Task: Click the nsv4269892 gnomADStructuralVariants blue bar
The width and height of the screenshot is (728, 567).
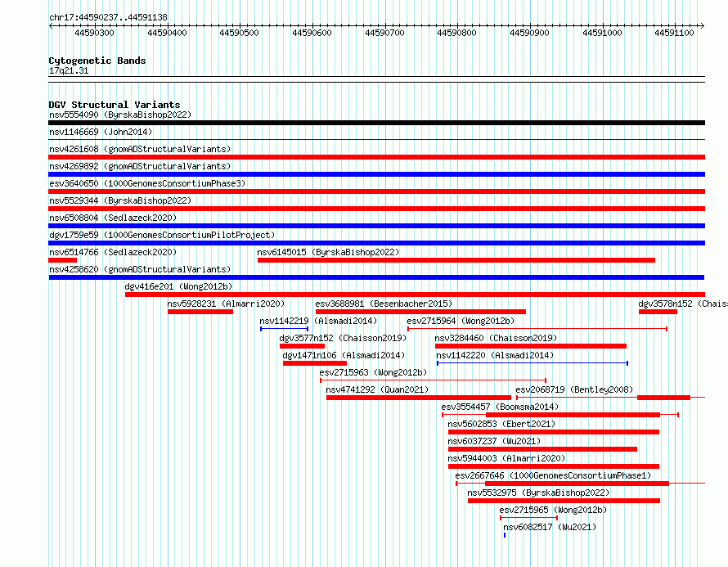Action: [376, 174]
